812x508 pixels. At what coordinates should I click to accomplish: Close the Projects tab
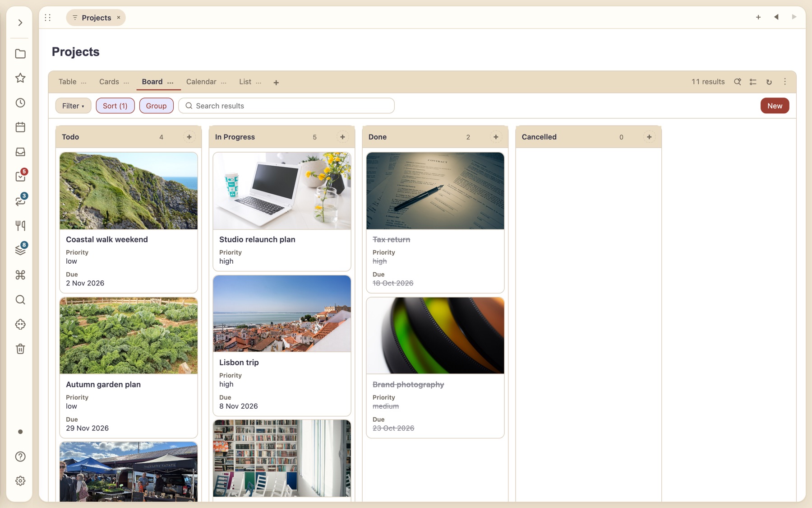click(119, 18)
